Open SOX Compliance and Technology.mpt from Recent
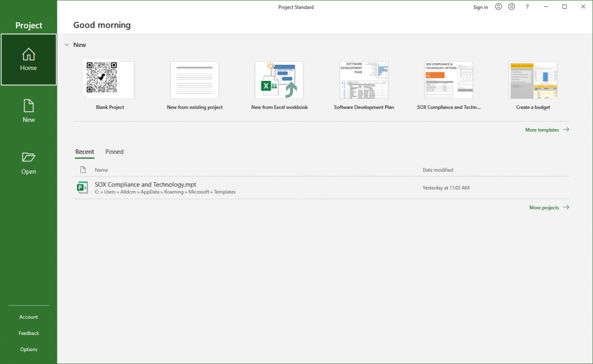This screenshot has width=593, height=364. point(145,184)
